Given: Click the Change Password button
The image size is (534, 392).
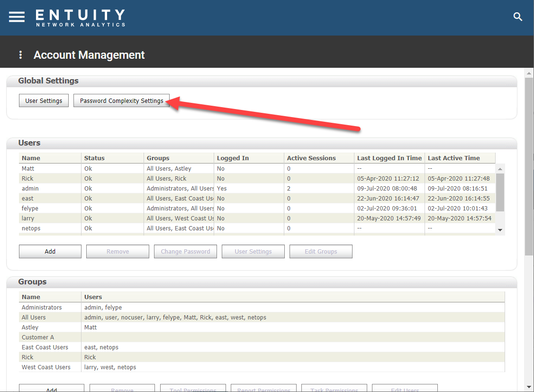Looking at the screenshot, I should tap(185, 251).
